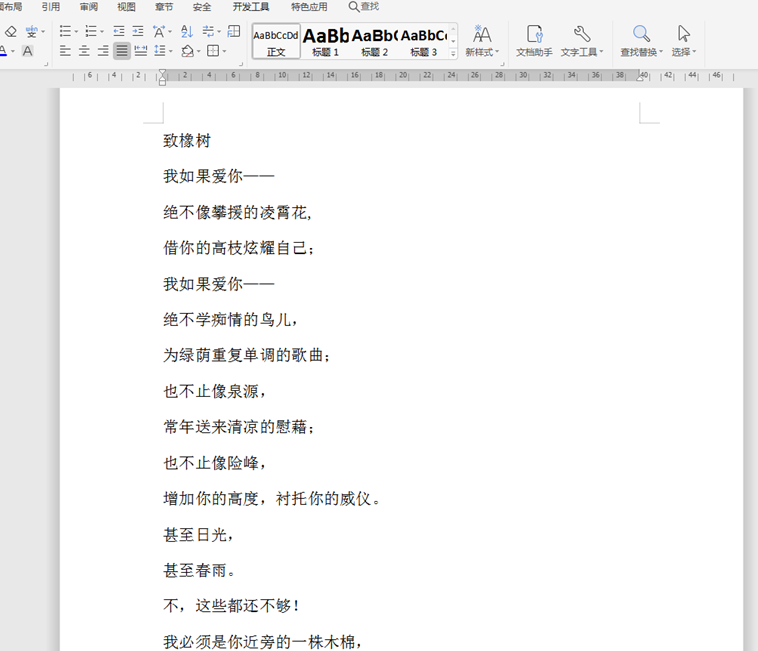Open the 文字工具 text tools menu
Viewport: 758px width, 651px height.
click(x=582, y=41)
